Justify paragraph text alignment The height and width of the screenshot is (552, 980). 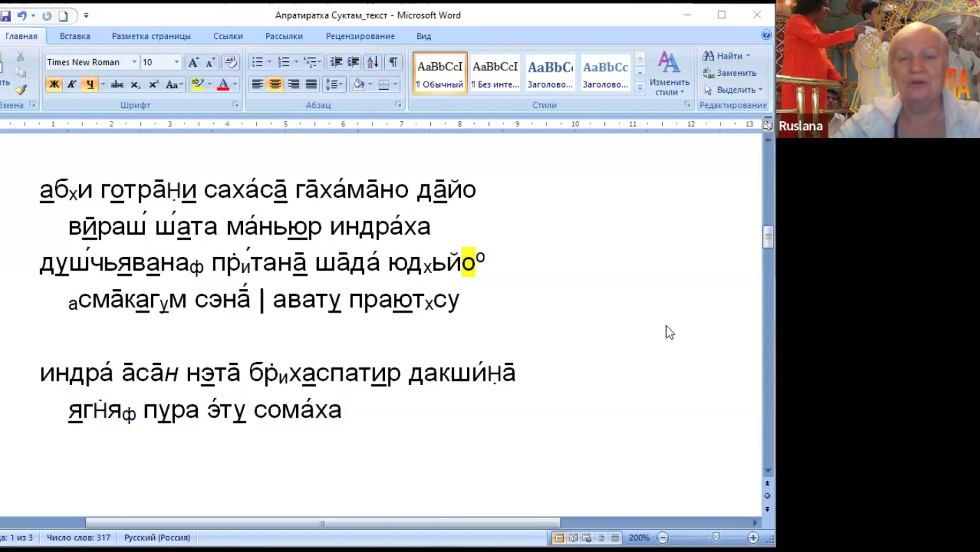pos(311,84)
